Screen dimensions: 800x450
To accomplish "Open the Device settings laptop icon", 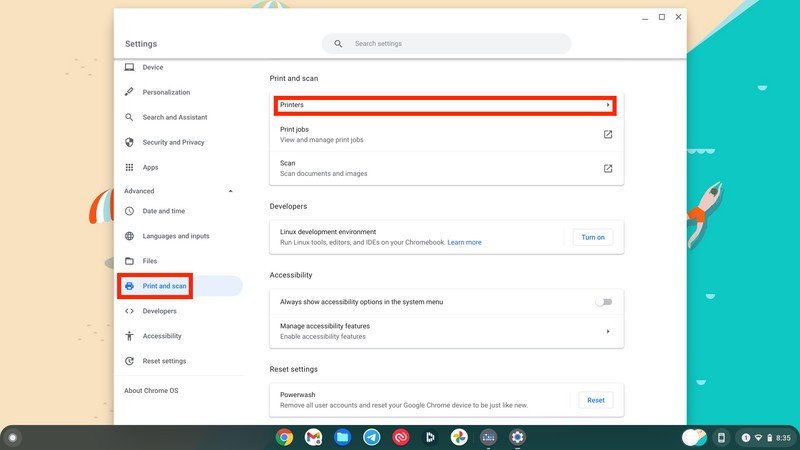I will (130, 67).
